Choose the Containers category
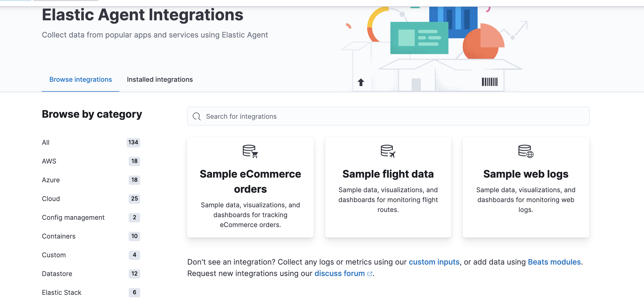This screenshot has width=644, height=300. pos(59,236)
